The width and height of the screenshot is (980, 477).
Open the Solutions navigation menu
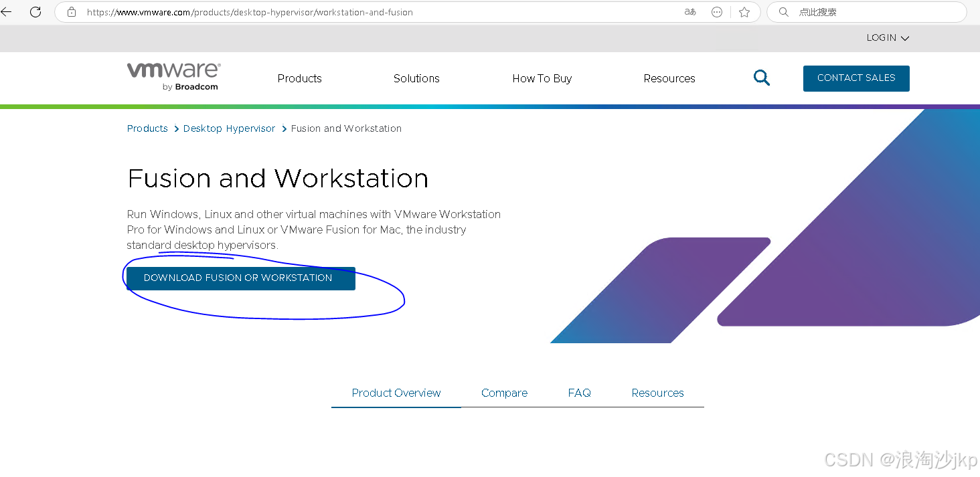click(x=416, y=78)
